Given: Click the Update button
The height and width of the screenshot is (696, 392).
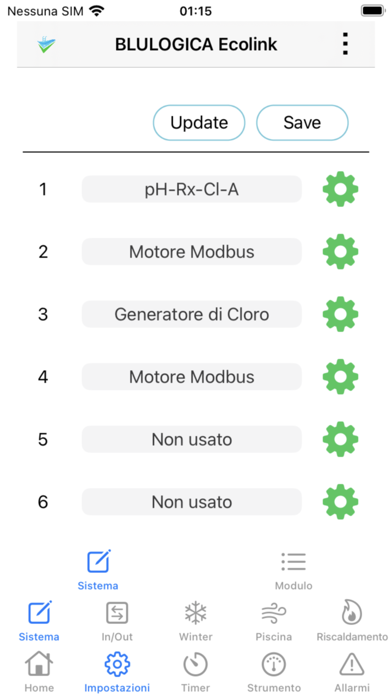Looking at the screenshot, I should pyautogui.click(x=199, y=123).
